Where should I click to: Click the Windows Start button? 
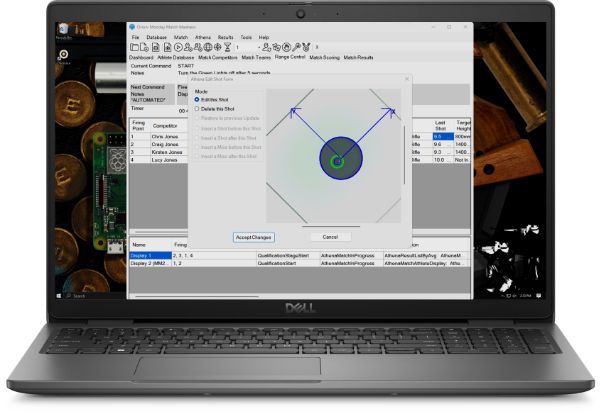click(x=59, y=296)
